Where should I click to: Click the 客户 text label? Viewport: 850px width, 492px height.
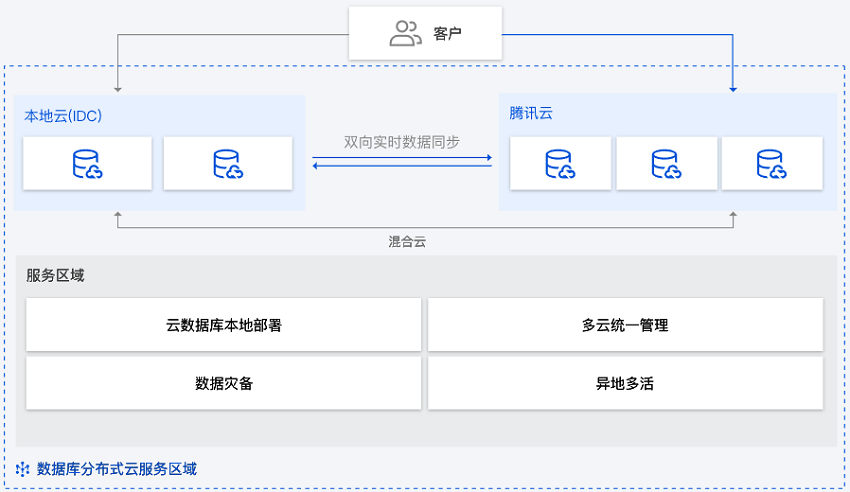tap(448, 34)
